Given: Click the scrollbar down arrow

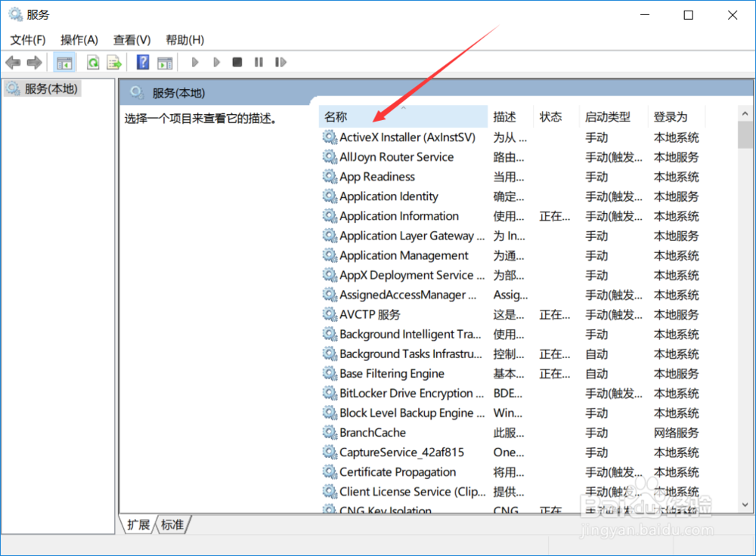Looking at the screenshot, I should point(745,505).
